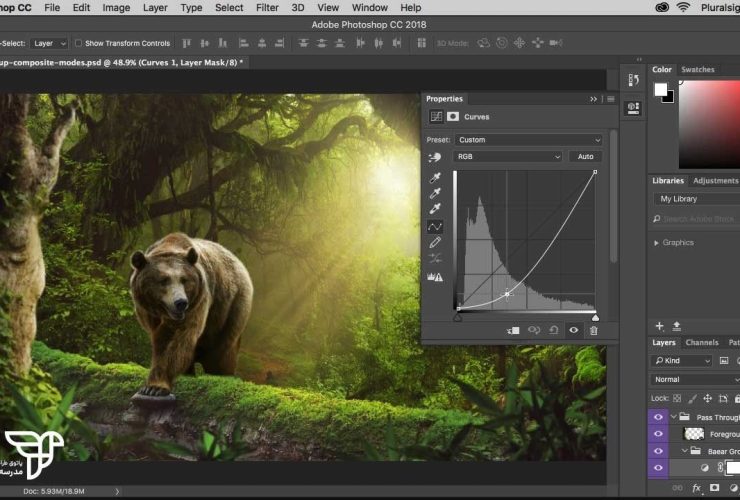The width and height of the screenshot is (740, 500).
Task: Click the view previous state icon in Properties
Action: pyautogui.click(x=534, y=331)
